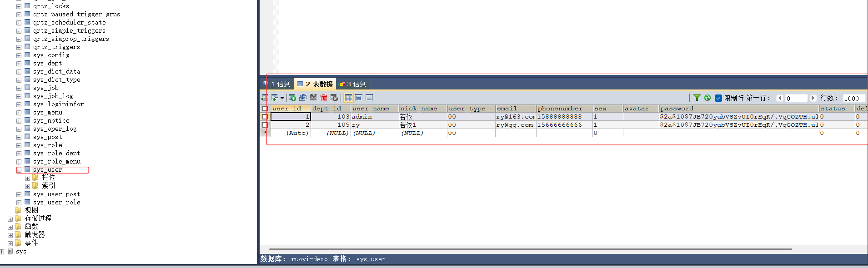Expand the 栏位 columns folder
The height and width of the screenshot is (268, 868).
27,178
